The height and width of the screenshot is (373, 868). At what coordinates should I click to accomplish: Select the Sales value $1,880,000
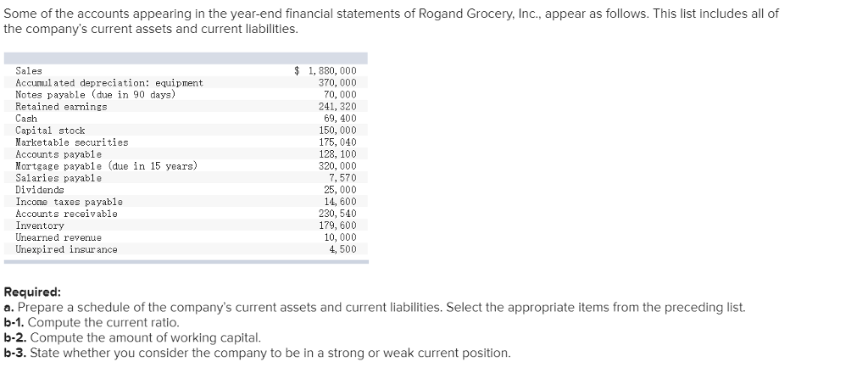tap(325, 71)
